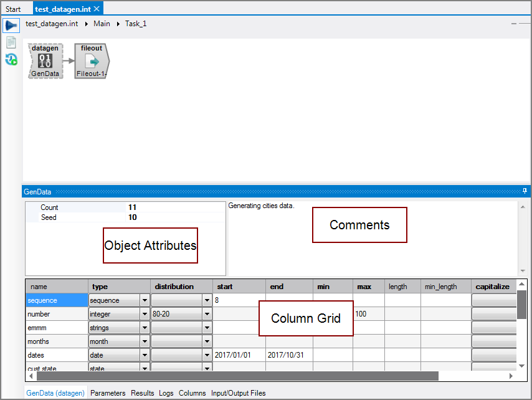Toggle capitalize button for sequence row
Image resolution: width=532 pixels, height=400 pixels.
pyautogui.click(x=493, y=300)
